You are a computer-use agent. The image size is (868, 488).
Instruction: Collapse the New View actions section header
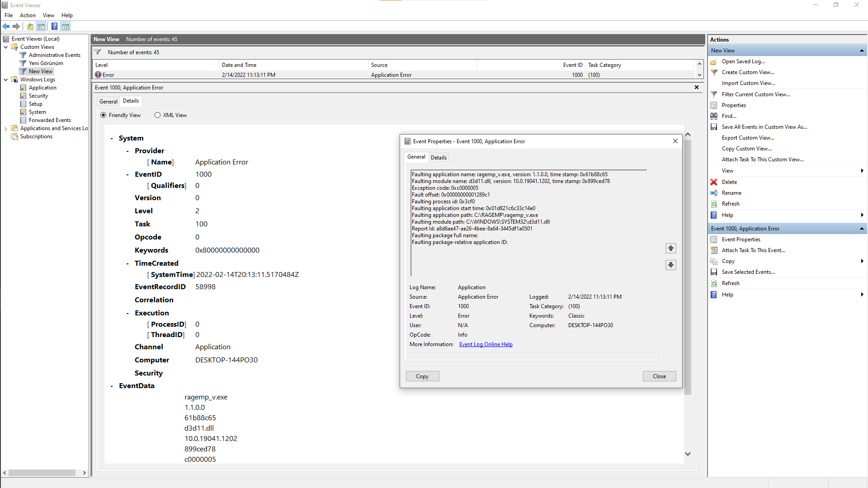[862, 51]
